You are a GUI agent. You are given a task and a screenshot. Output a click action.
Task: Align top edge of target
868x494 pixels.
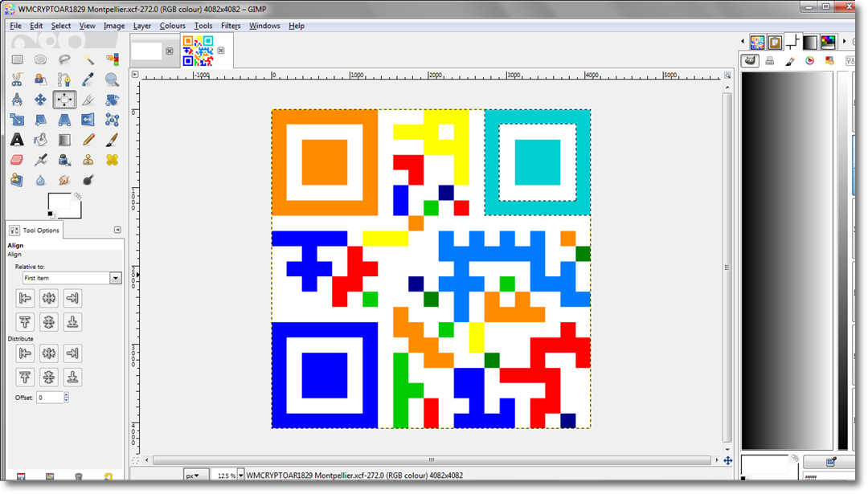(x=25, y=322)
